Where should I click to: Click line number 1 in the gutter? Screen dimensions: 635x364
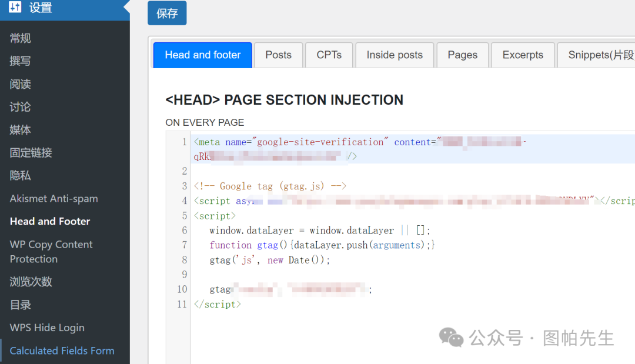184,142
